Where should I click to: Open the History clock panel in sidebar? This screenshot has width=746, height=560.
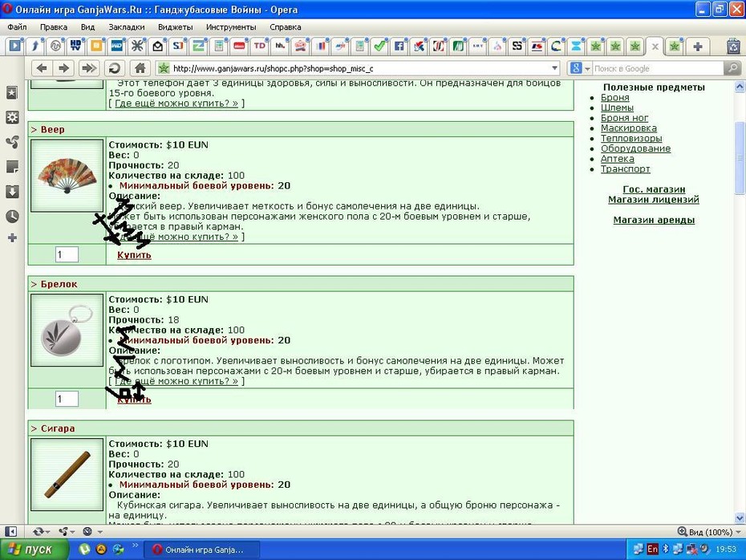coord(12,217)
